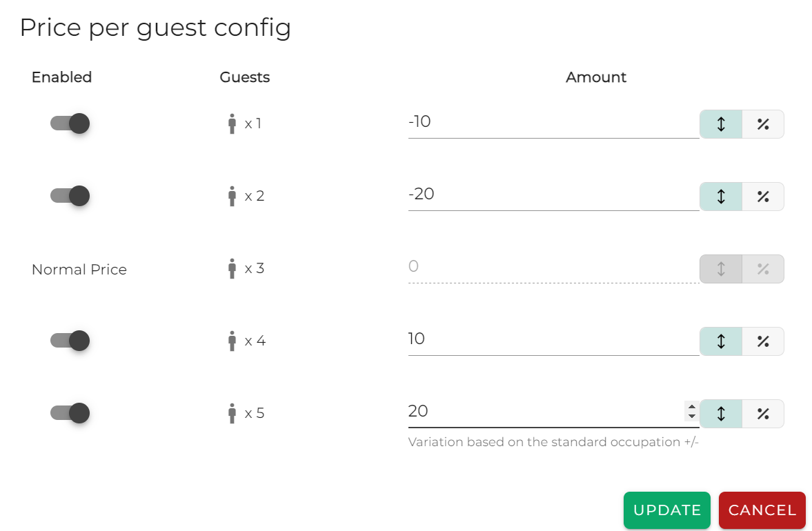Toggle the enabled switch for 1 guest
The height and width of the screenshot is (531, 812).
pyautogui.click(x=70, y=123)
